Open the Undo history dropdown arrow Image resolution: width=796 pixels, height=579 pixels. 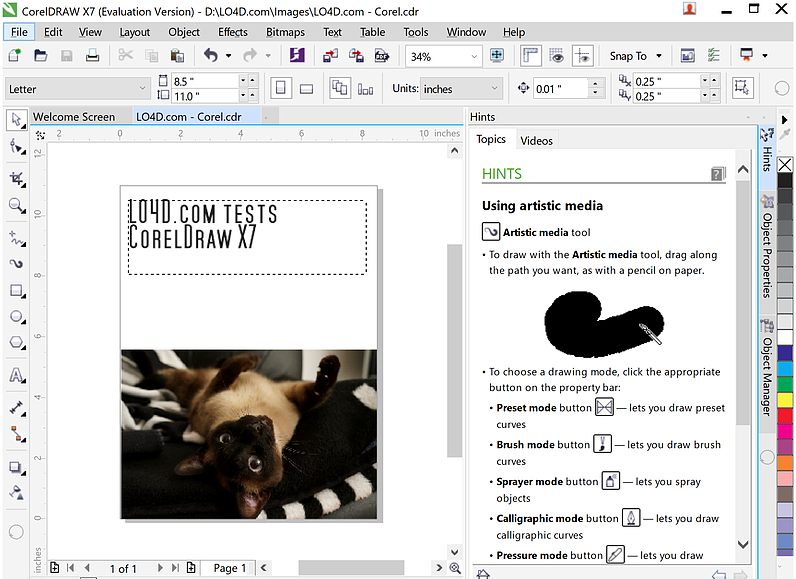[x=228, y=56]
